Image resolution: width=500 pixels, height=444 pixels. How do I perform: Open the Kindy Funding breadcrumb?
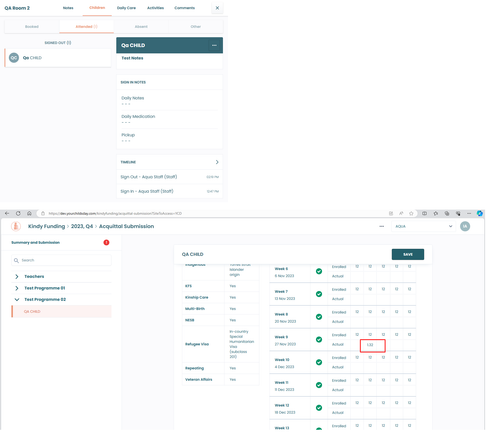(46, 226)
